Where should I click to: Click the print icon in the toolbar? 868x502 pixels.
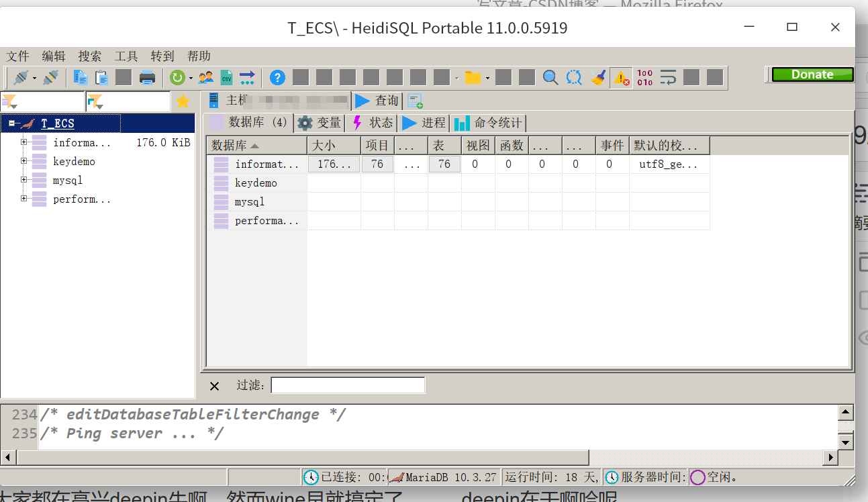click(x=147, y=77)
